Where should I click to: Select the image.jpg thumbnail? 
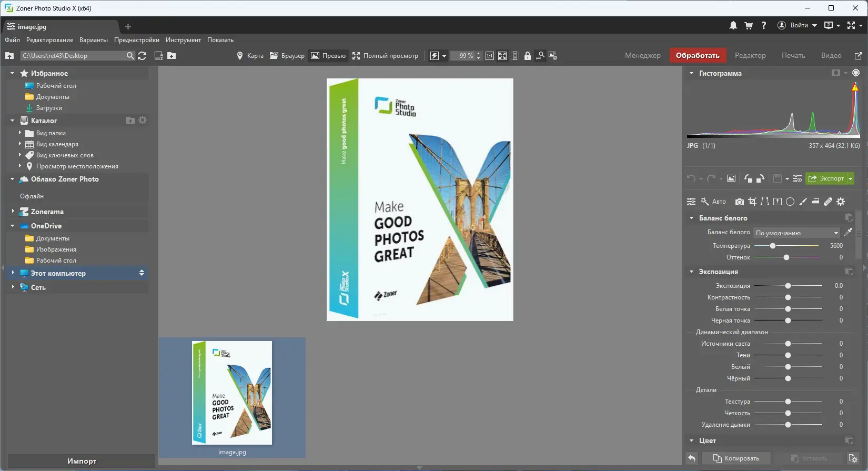(x=232, y=397)
